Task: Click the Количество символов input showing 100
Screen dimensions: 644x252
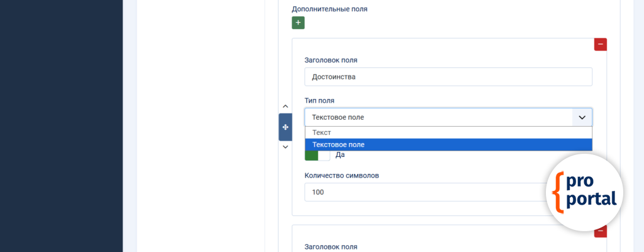Action: 428,192
